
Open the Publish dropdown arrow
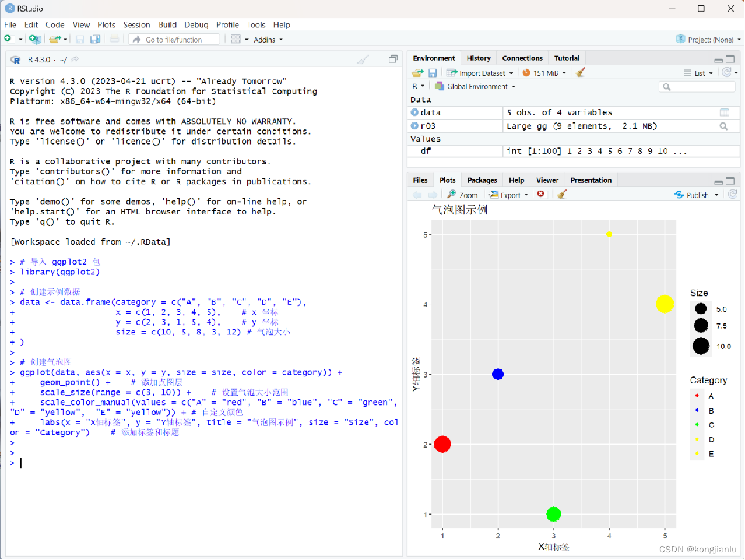tap(716, 195)
